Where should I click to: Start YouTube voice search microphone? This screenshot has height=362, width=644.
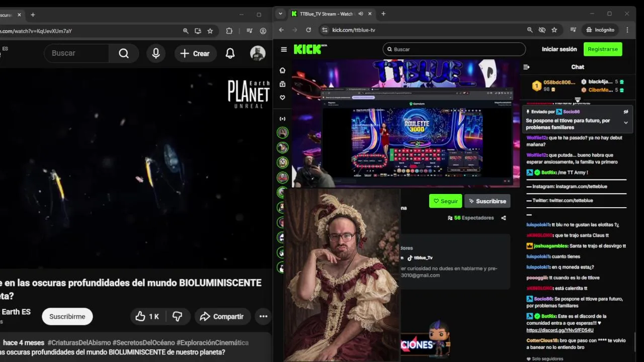point(156,53)
